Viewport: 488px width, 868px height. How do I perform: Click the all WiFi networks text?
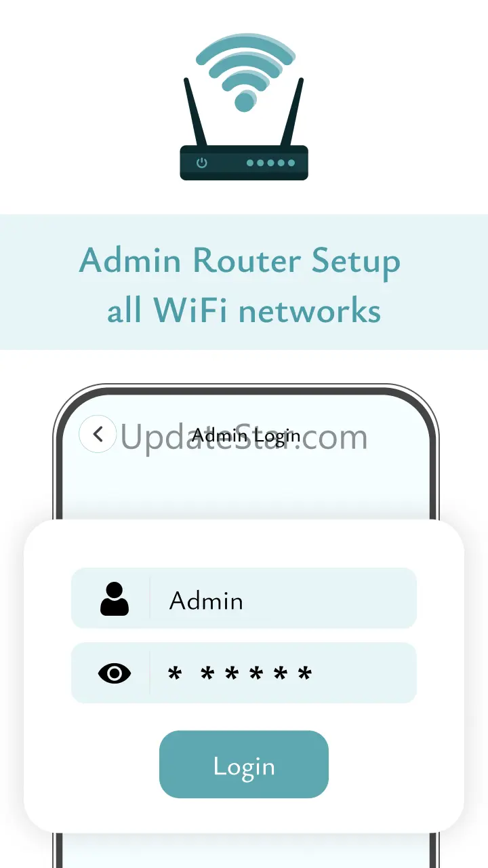(x=244, y=311)
